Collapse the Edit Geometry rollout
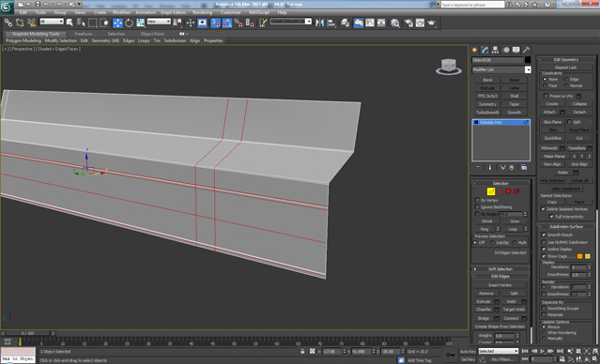600x364 pixels. pyautogui.click(x=566, y=60)
